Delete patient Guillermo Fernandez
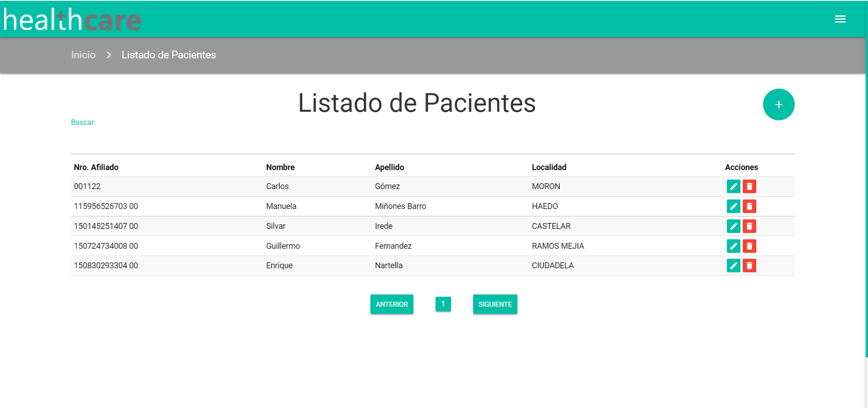The width and height of the screenshot is (868, 408). [749, 246]
